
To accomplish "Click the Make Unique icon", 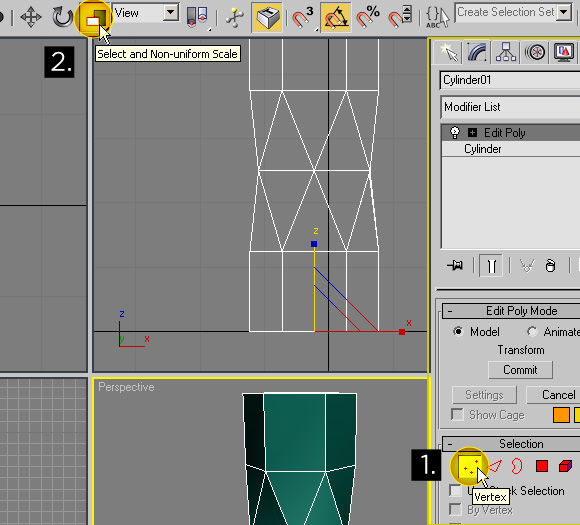I will (x=527, y=265).
